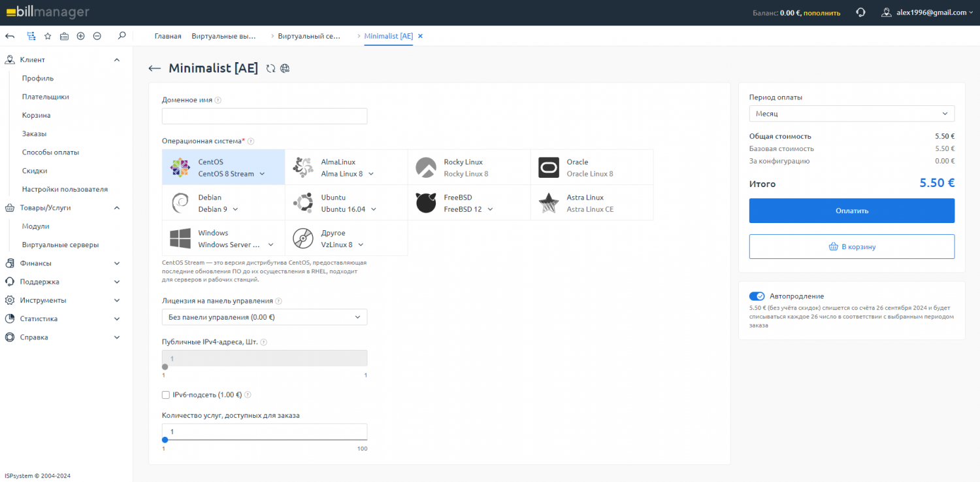Image resolution: width=980 pixels, height=482 pixels.
Task: Open support via the headset icon
Action: (860, 12)
